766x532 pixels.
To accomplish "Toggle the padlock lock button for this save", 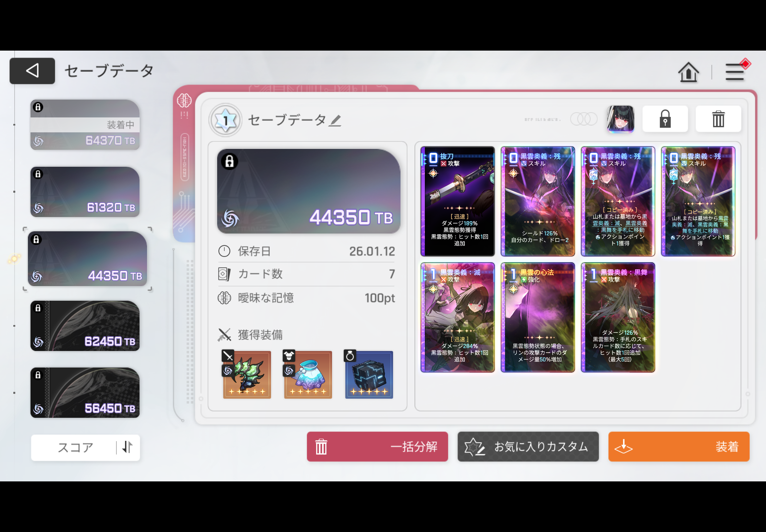I will point(665,119).
